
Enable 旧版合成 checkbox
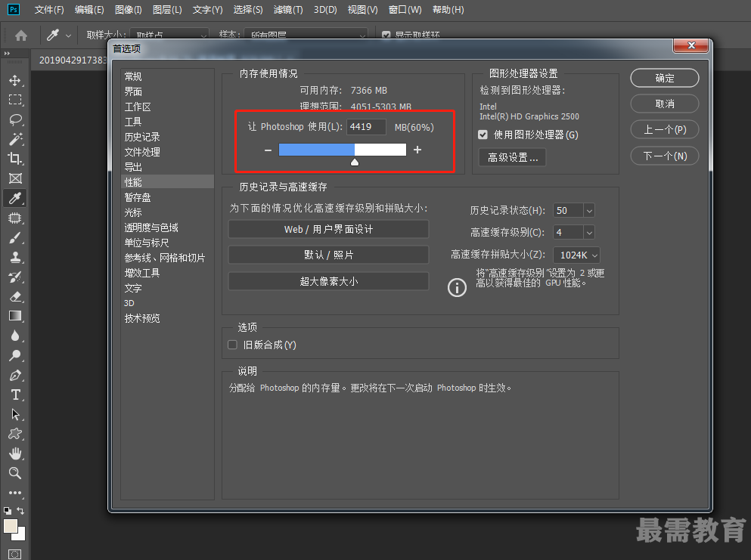coord(233,345)
